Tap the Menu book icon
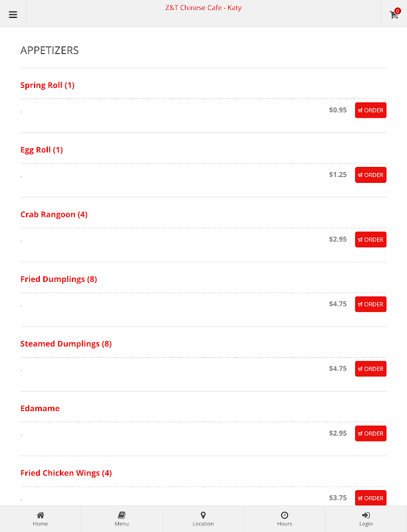This screenshot has height=532, width=407. pos(122,515)
